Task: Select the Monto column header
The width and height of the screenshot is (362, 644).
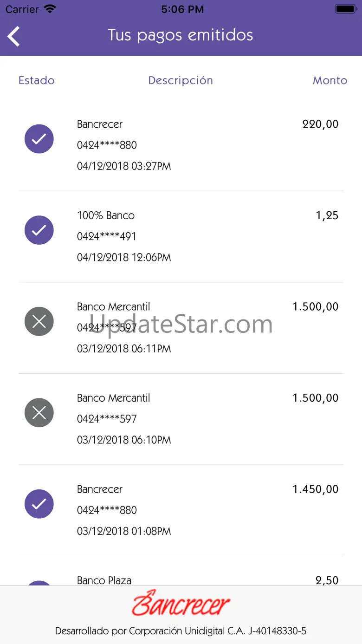Action: click(x=330, y=80)
